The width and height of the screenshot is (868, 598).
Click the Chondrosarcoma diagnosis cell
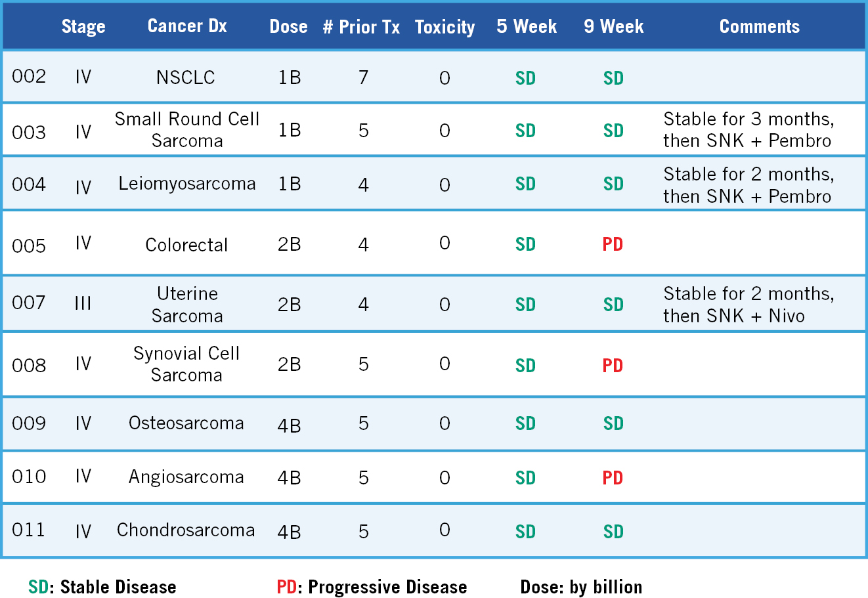point(186,530)
